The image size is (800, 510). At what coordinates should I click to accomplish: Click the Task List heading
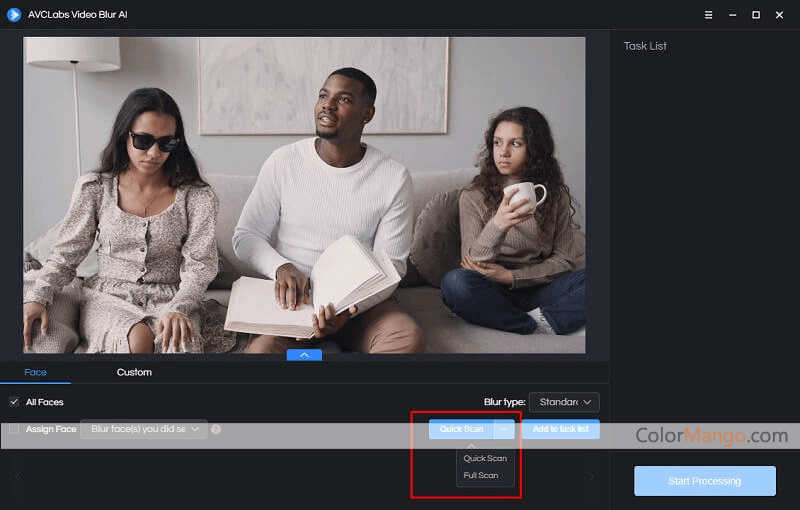pos(645,46)
